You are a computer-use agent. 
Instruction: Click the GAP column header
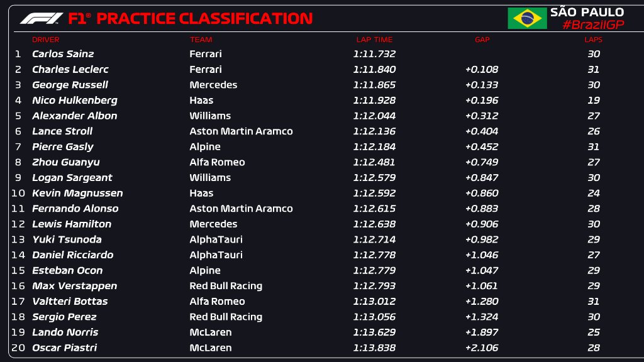tap(482, 40)
